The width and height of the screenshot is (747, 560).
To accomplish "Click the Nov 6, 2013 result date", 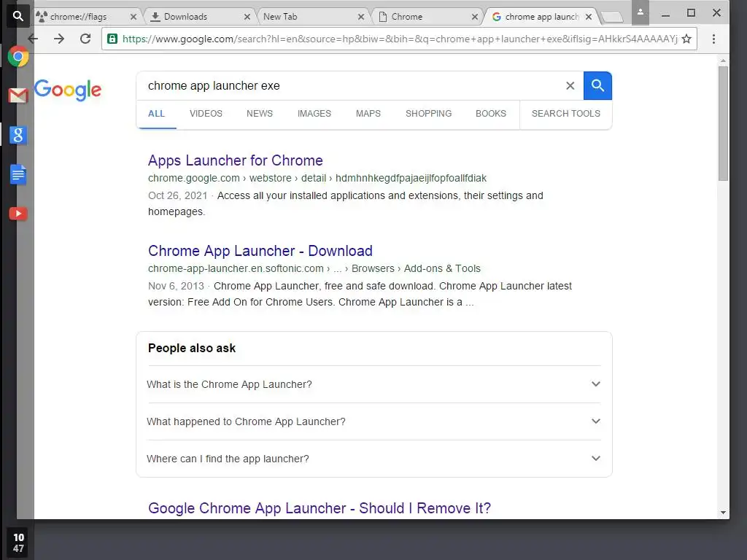I will (x=176, y=286).
